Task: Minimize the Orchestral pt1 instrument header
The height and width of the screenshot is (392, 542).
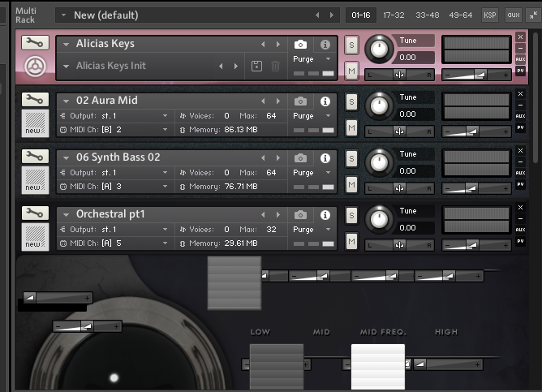Action: pos(521,219)
